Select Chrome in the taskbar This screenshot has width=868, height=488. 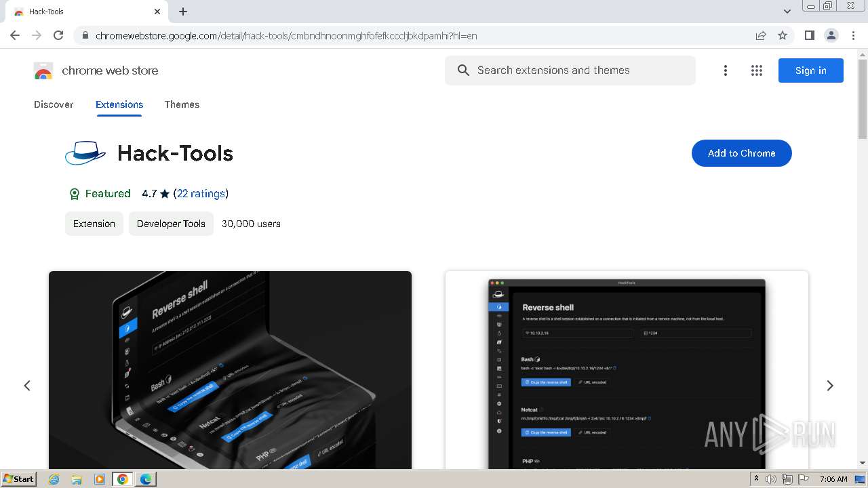(x=123, y=479)
